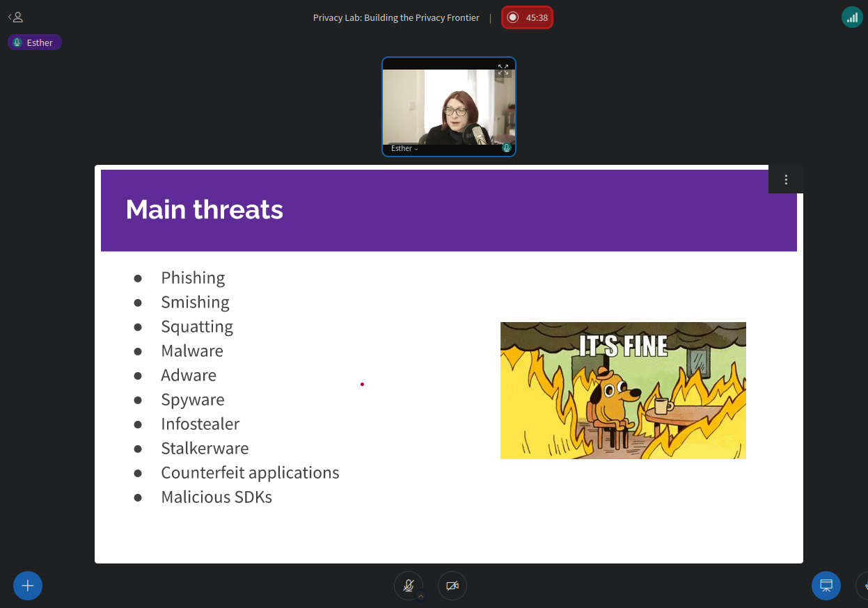
Task: Make Esther's webcam fullscreen
Action: point(503,70)
